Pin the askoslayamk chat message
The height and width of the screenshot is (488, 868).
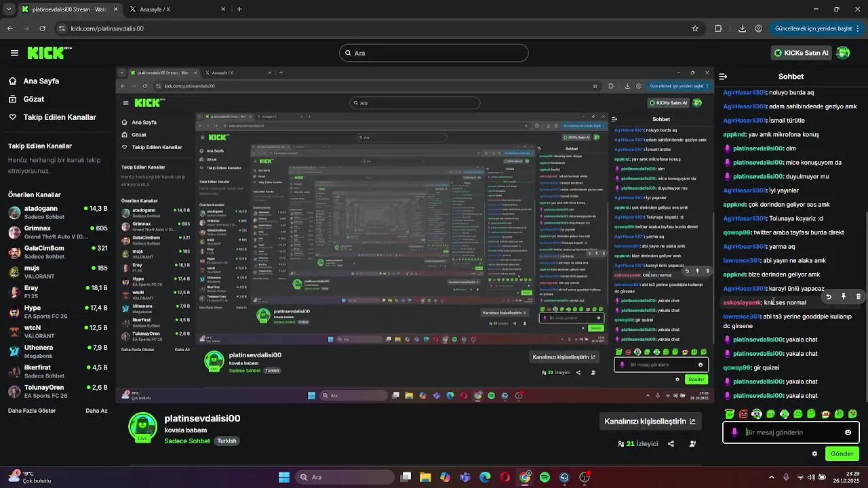pyautogui.click(x=843, y=297)
